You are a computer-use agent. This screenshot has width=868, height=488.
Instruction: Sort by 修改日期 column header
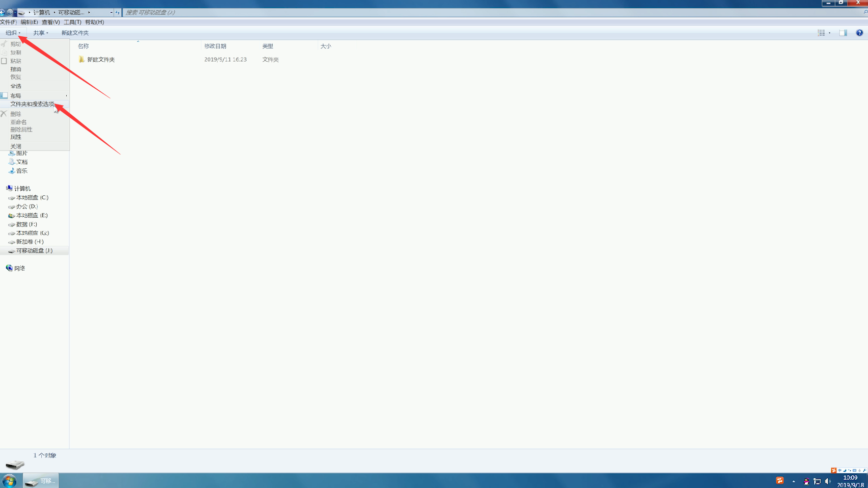[215, 46]
